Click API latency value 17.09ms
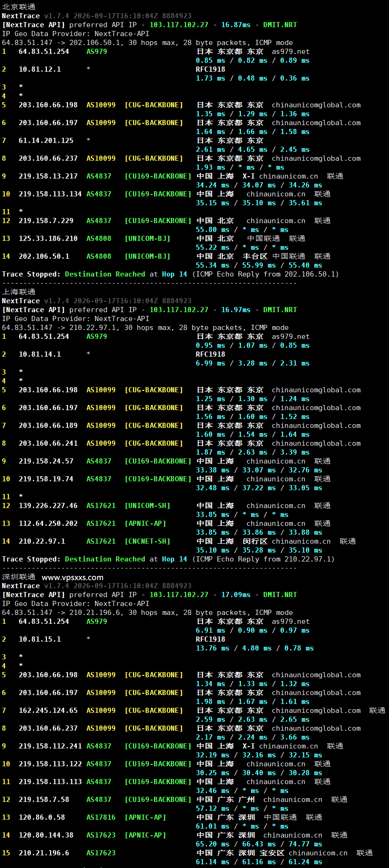Screen dimensions: 389x868 tap(236, 595)
